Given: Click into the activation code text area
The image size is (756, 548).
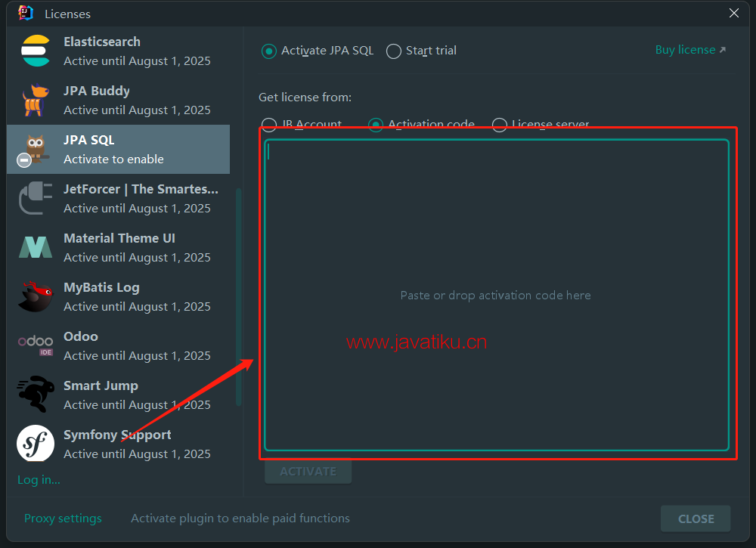Looking at the screenshot, I should (x=496, y=295).
